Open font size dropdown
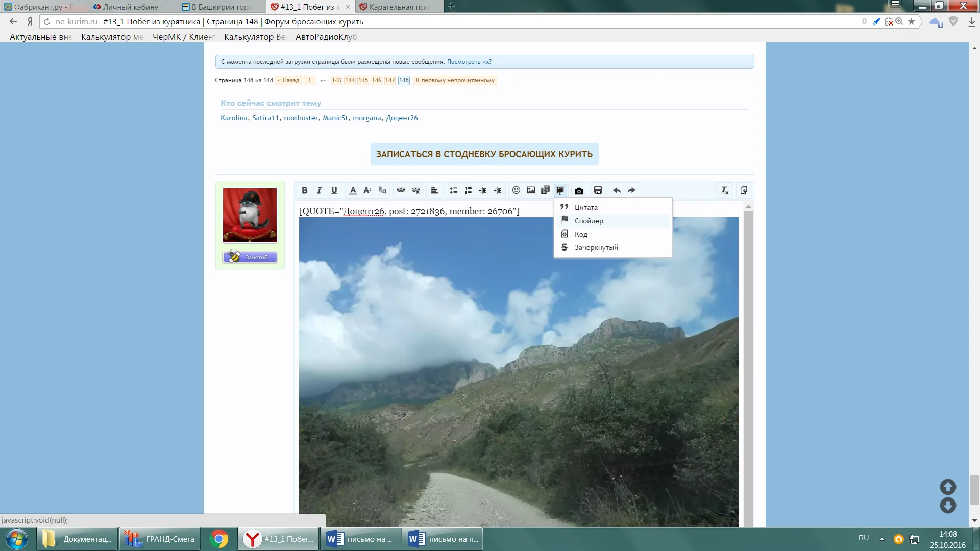The image size is (980, 551). (367, 190)
